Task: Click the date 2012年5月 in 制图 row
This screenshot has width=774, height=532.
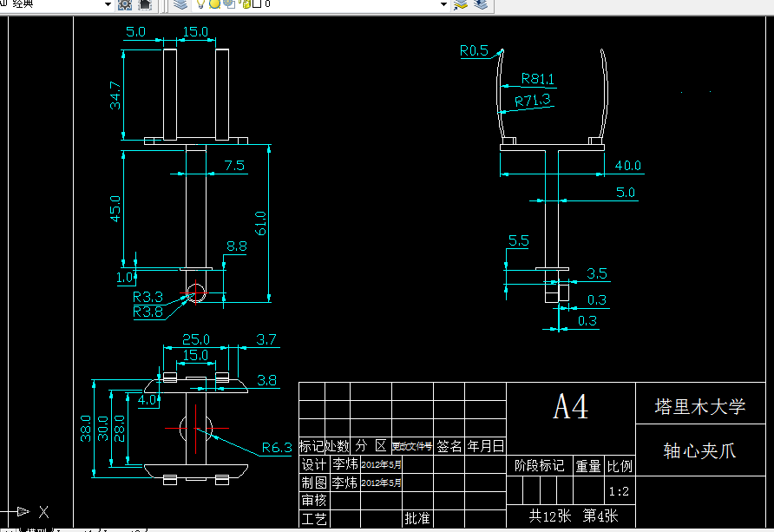Action: point(381,483)
